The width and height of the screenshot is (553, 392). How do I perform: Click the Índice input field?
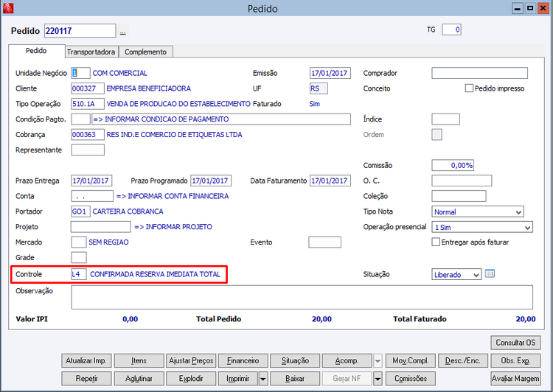[445, 119]
